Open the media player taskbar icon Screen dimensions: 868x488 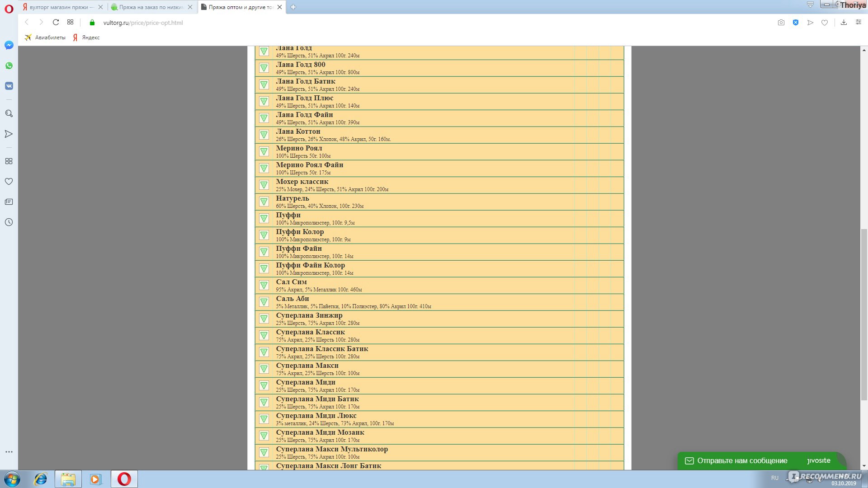[96, 479]
